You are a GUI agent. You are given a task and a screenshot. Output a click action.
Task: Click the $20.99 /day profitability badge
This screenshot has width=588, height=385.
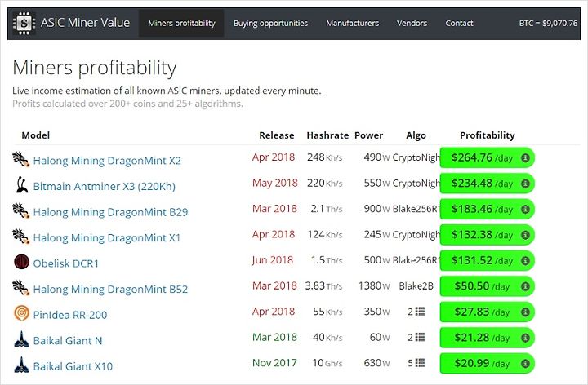487,363
